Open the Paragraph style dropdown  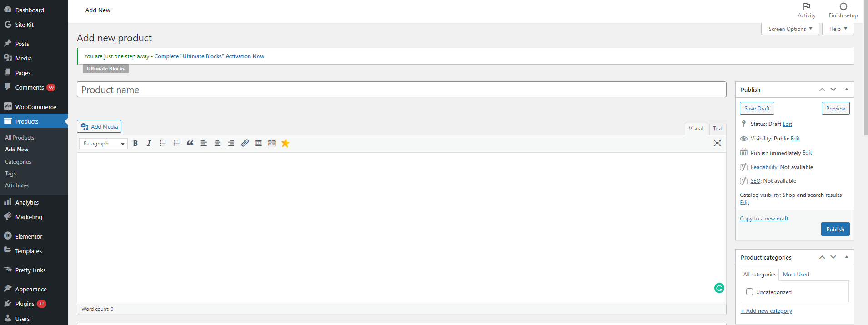pos(103,143)
